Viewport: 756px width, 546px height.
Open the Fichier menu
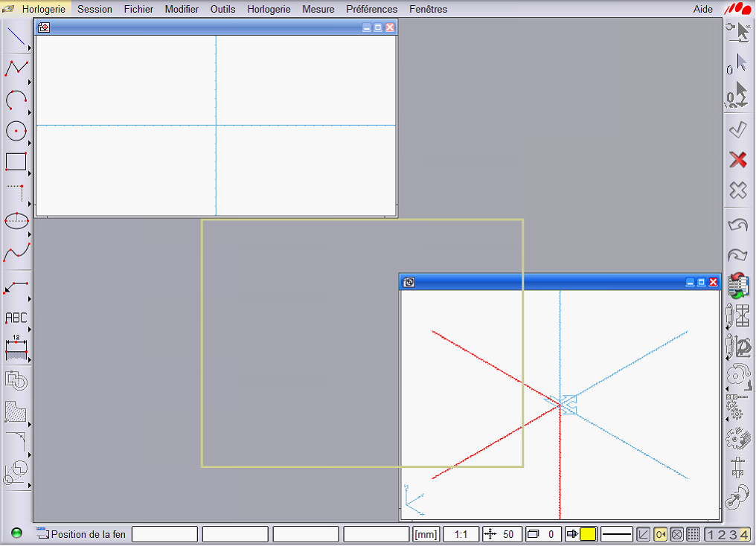pos(138,9)
